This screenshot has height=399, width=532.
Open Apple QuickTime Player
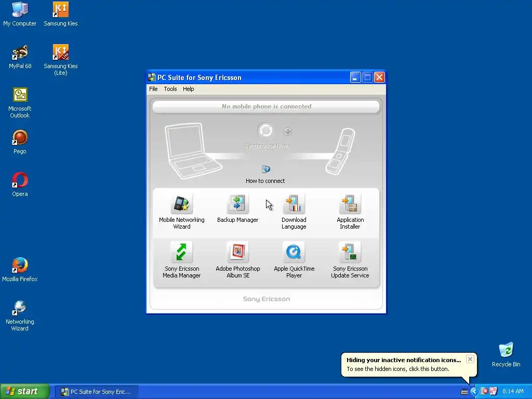[294, 260]
